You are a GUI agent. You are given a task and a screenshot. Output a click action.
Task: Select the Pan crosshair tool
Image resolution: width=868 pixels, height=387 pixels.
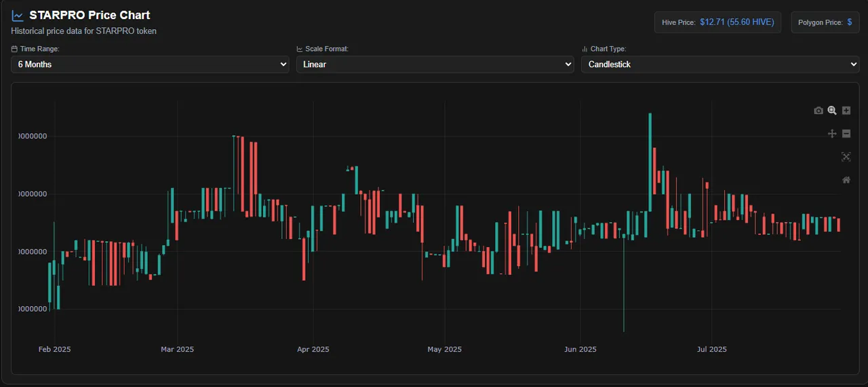click(x=832, y=134)
